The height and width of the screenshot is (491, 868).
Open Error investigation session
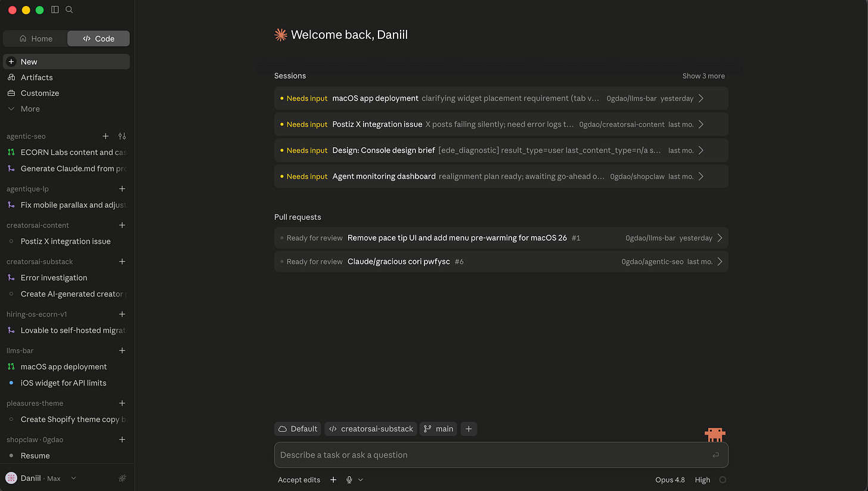coord(66,278)
